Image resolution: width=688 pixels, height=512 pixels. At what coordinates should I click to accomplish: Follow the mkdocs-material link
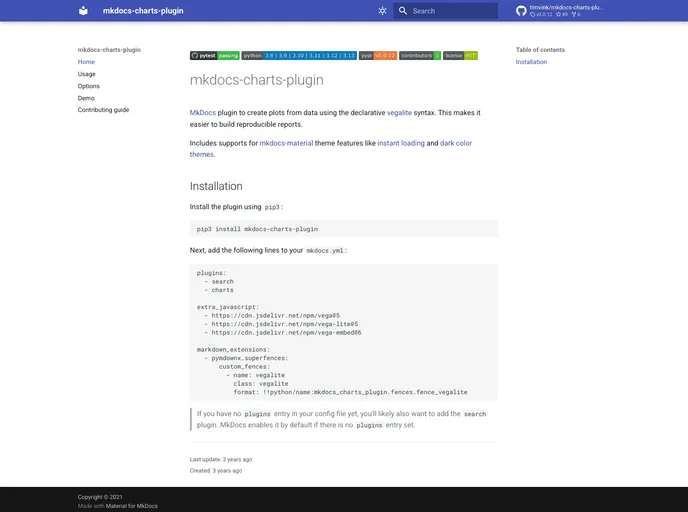pos(286,143)
